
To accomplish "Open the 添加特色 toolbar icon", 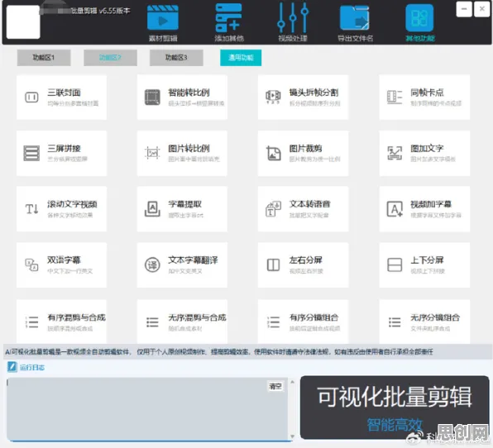I will click(x=229, y=18).
